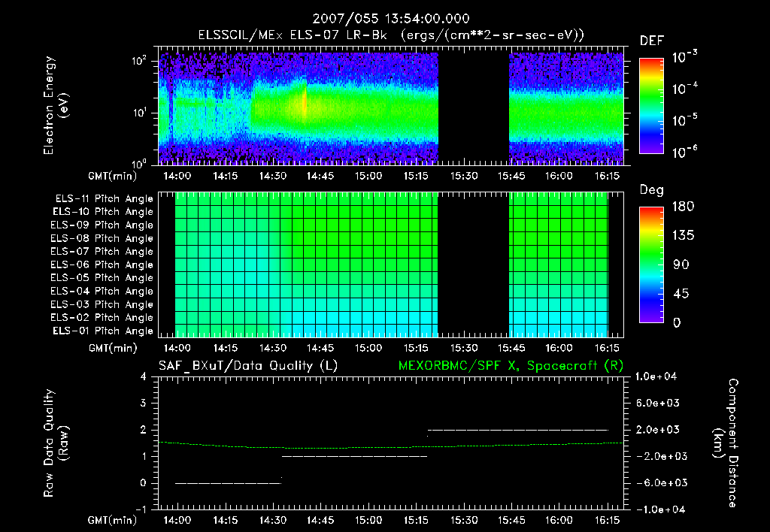This screenshot has height=532, width=770.
Task: Click GMT(min) label of the data quality panel
Action: pos(112,520)
